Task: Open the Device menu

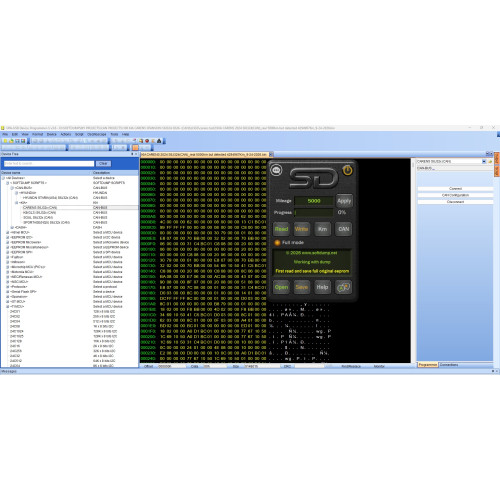Action: click(52, 134)
